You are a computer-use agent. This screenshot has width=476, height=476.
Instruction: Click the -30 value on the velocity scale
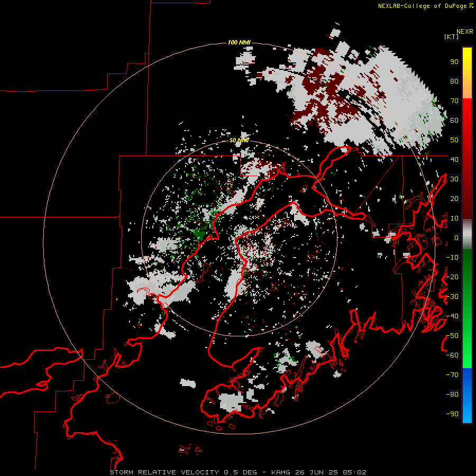click(452, 296)
